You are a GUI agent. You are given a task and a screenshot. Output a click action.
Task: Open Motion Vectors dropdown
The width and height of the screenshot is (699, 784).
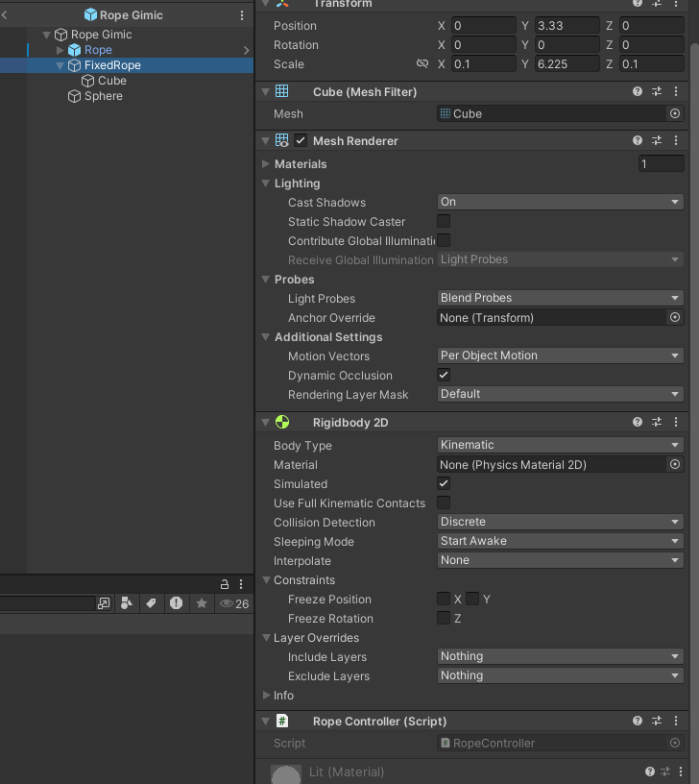560,355
